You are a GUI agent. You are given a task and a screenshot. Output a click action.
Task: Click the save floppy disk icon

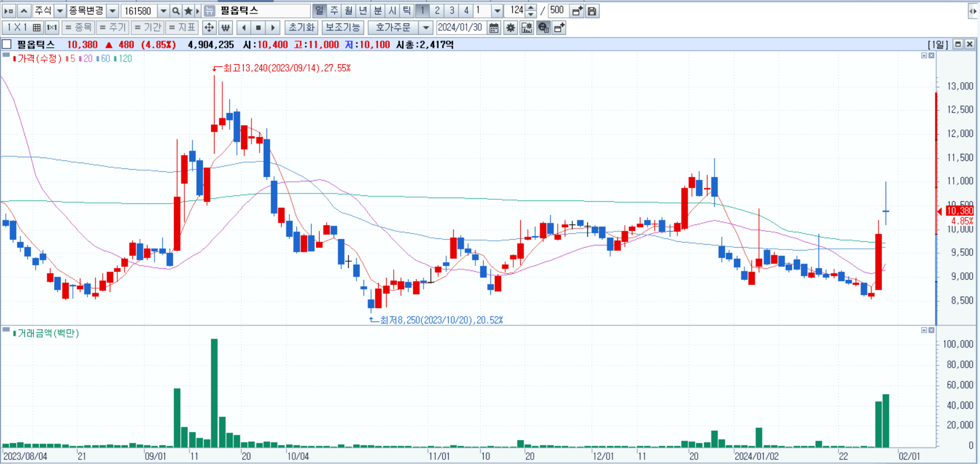(592, 10)
